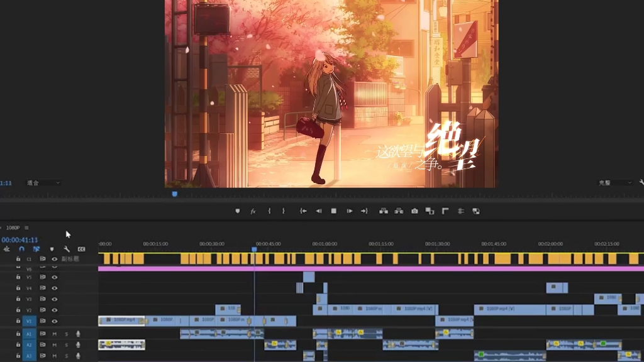Open Timeline Display Settings wrench

[67, 249]
